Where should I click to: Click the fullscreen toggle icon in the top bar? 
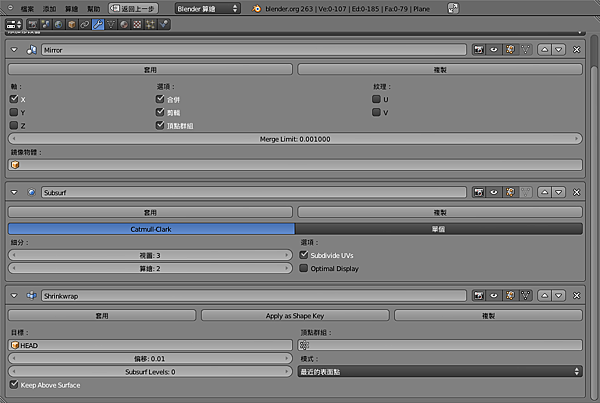[x=453, y=8]
